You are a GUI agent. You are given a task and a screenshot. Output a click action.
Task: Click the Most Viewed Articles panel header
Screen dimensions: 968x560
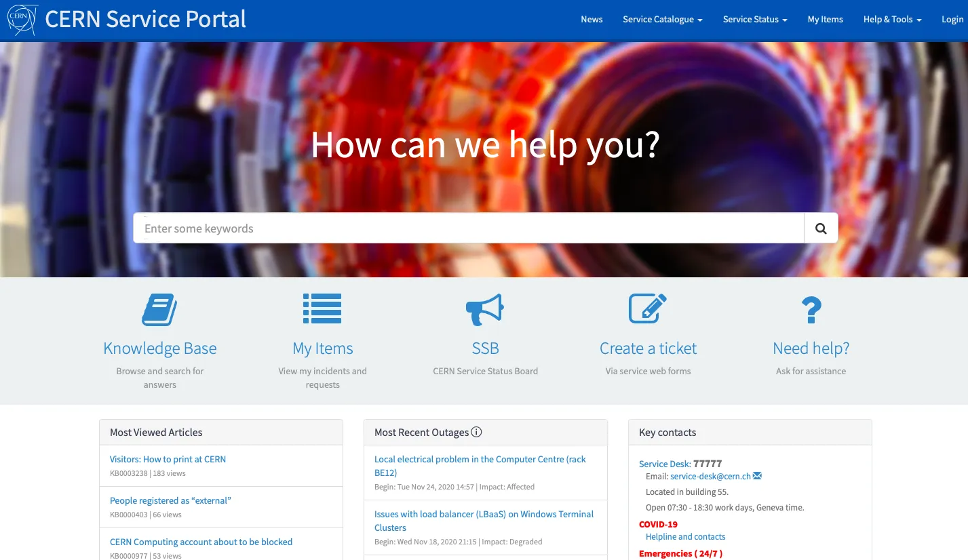tap(221, 433)
